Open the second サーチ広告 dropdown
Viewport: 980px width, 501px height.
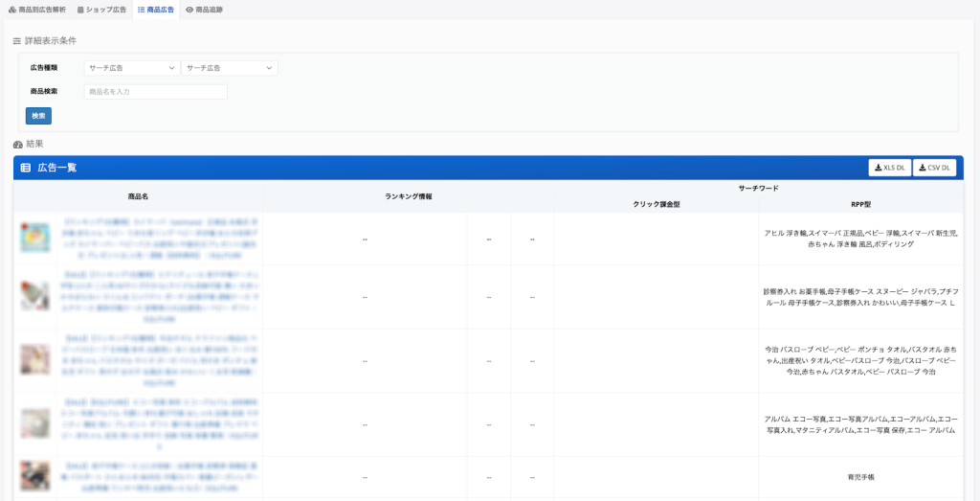point(229,68)
